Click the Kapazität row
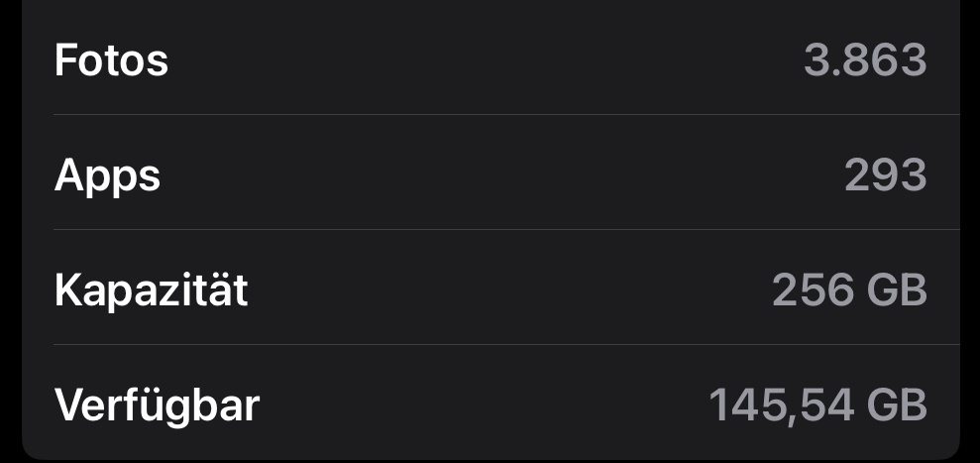980x463 pixels. click(x=490, y=290)
